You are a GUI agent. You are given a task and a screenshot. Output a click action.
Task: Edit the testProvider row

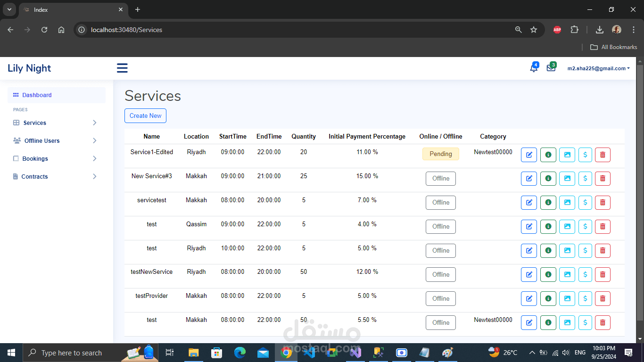pos(529,299)
